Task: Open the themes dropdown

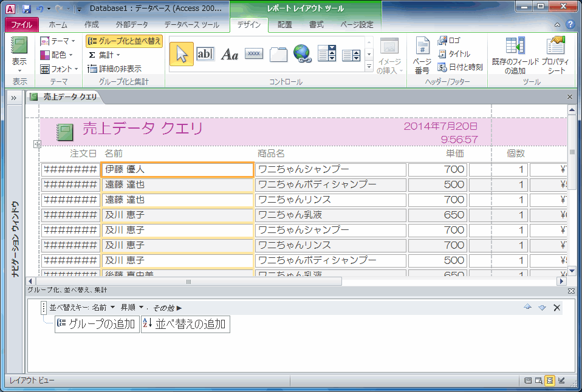Action: [58, 41]
